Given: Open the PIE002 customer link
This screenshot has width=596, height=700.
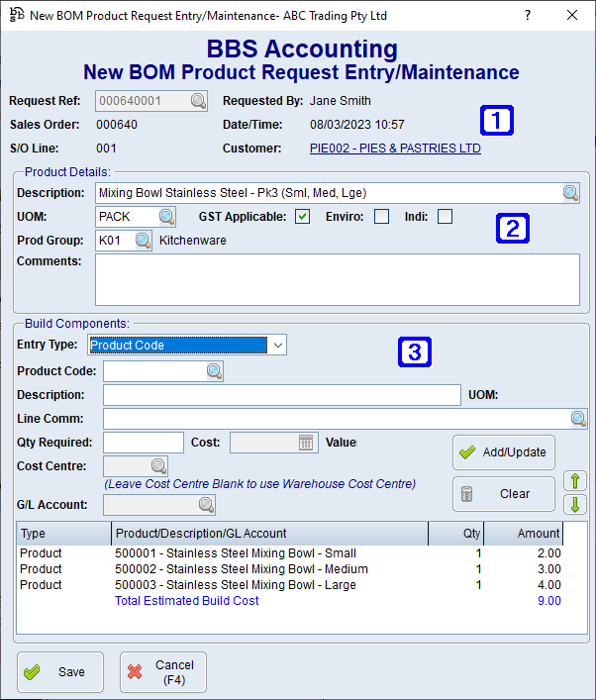Looking at the screenshot, I should point(395,149).
